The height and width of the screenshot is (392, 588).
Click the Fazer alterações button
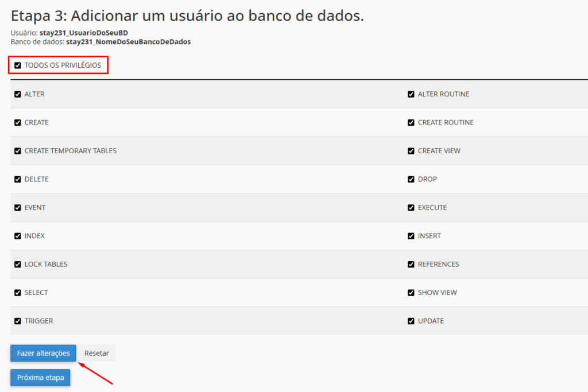pos(43,353)
